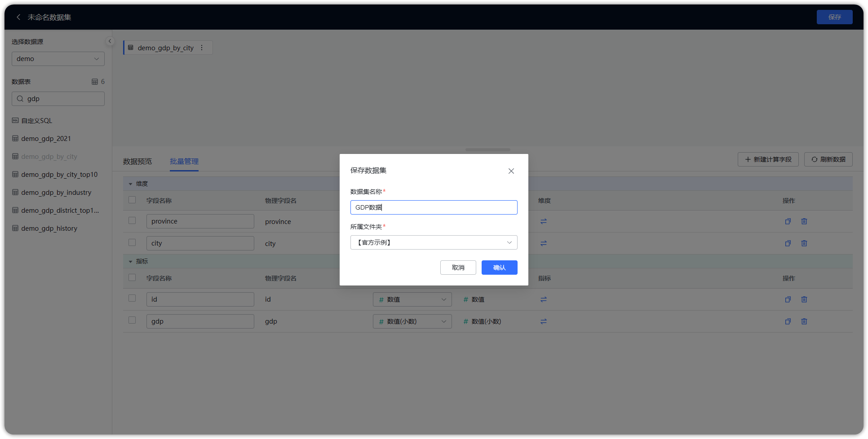Click the convert arrows icon on the city row
868x439 pixels.
click(x=544, y=243)
